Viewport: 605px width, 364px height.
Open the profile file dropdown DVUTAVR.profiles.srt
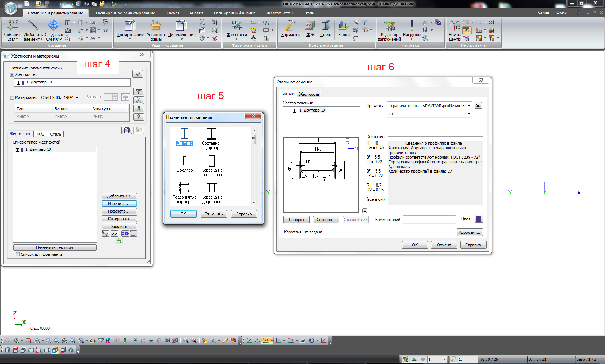pyautogui.click(x=469, y=106)
